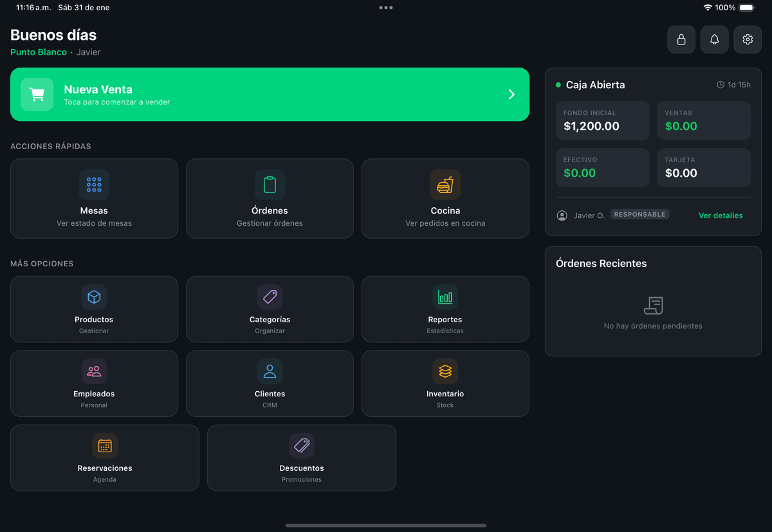Click the shopping cart icon on Nueva Venta
Image resolution: width=772 pixels, height=532 pixels.
point(37,94)
